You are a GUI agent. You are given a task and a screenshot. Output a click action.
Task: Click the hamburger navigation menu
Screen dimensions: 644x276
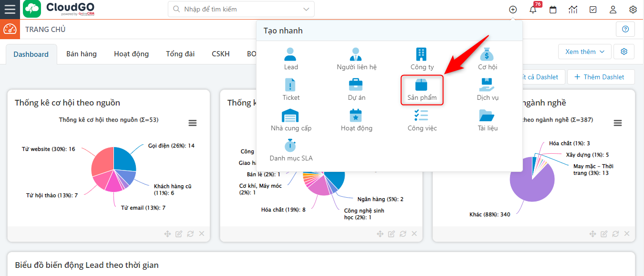coord(10,10)
